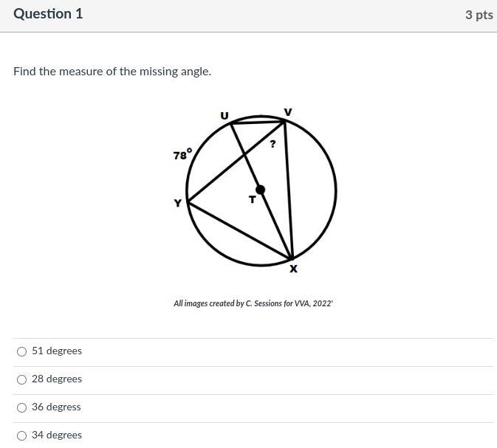Click the 78° arc label

pos(182,154)
